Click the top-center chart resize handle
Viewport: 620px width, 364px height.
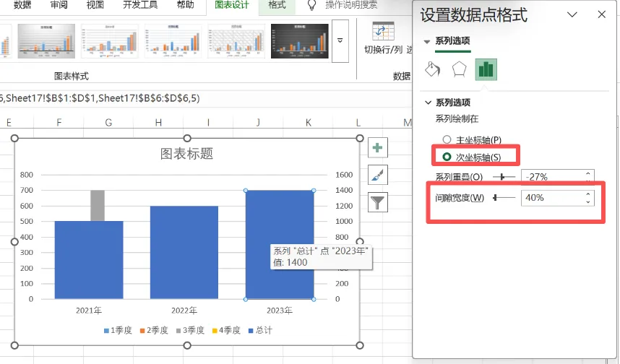point(187,139)
